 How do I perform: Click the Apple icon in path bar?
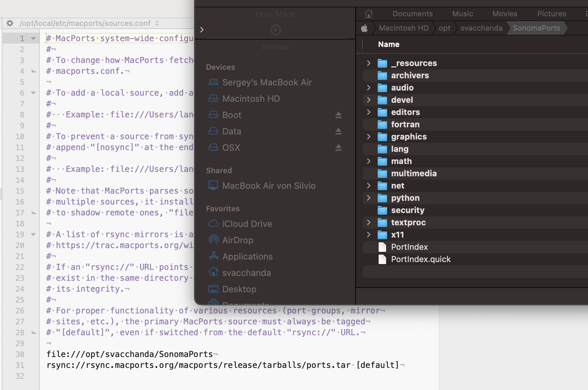pyautogui.click(x=364, y=28)
